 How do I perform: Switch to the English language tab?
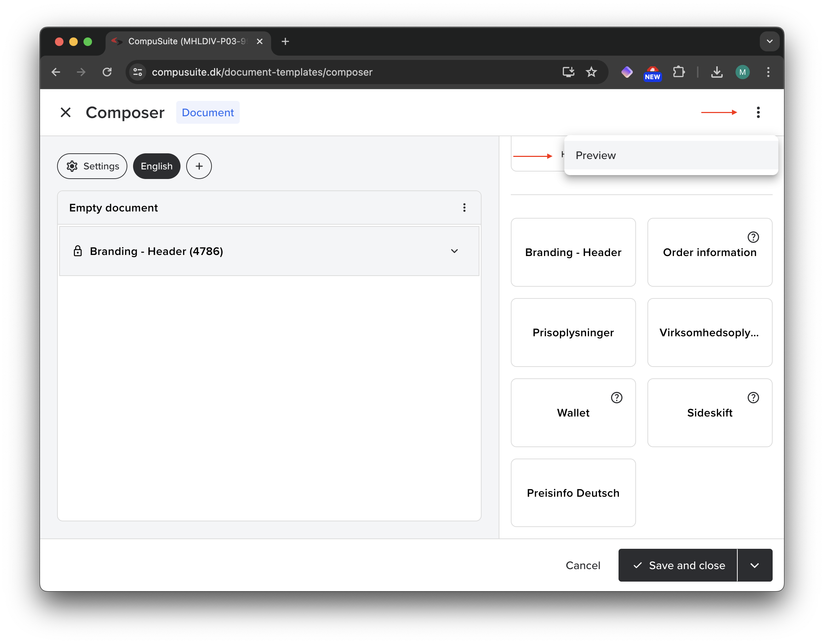(157, 166)
